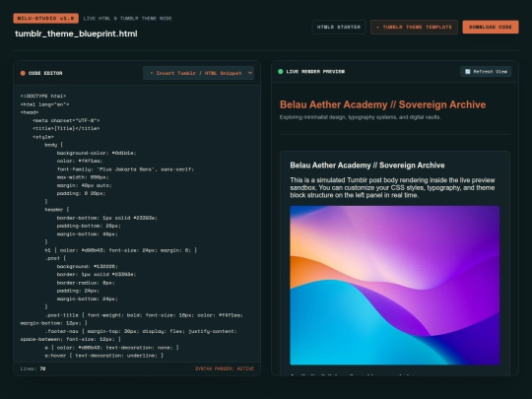
Task: Click the green dot beside LIVE RENDER PREVIEW
Action: click(x=280, y=72)
